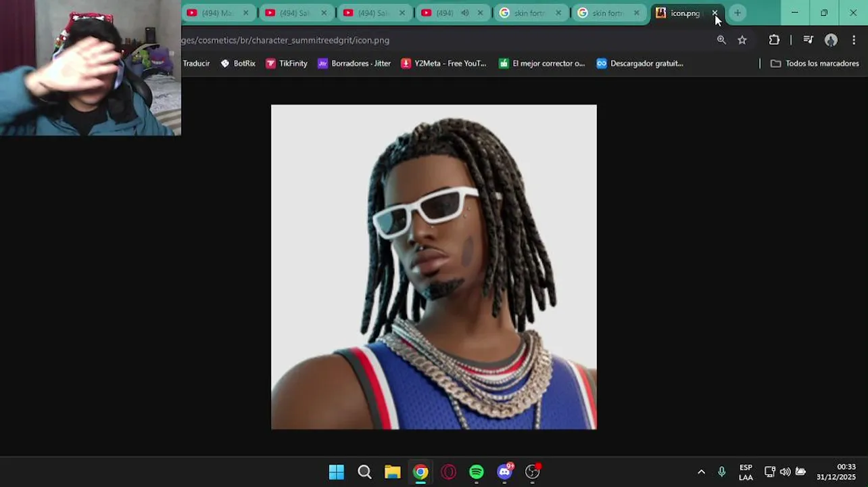Open the zoom magnifier in address bar
The image size is (868, 487).
point(721,40)
